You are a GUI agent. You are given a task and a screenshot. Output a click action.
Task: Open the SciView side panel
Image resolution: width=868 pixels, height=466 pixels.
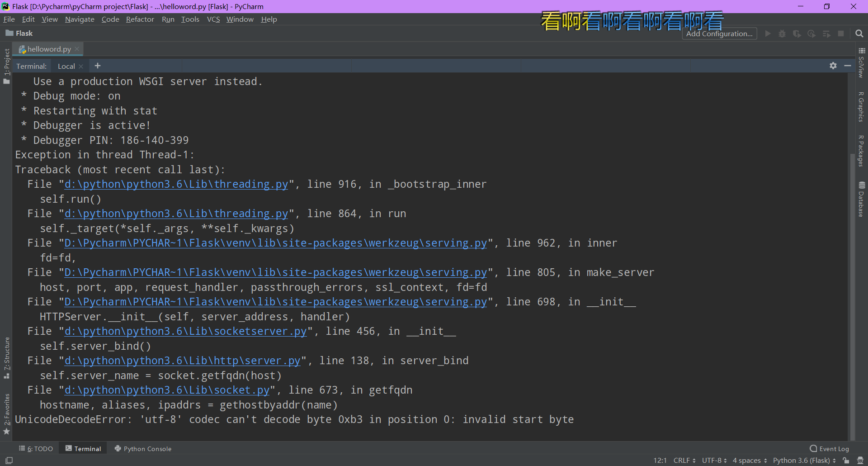pos(862,63)
